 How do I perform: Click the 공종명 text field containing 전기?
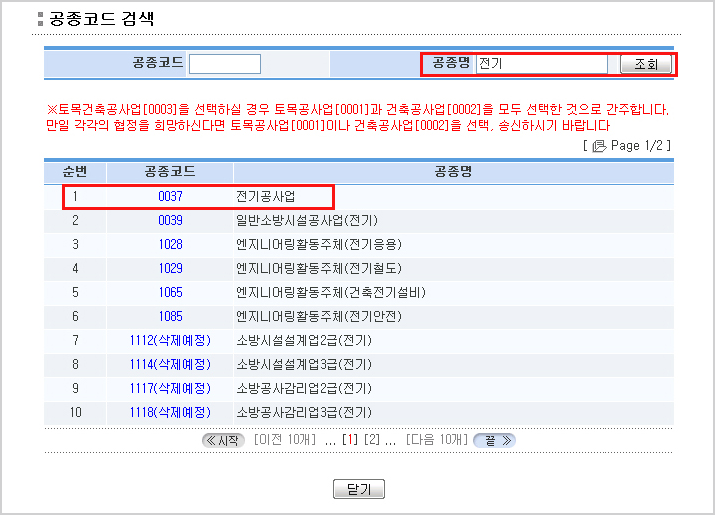click(541, 64)
